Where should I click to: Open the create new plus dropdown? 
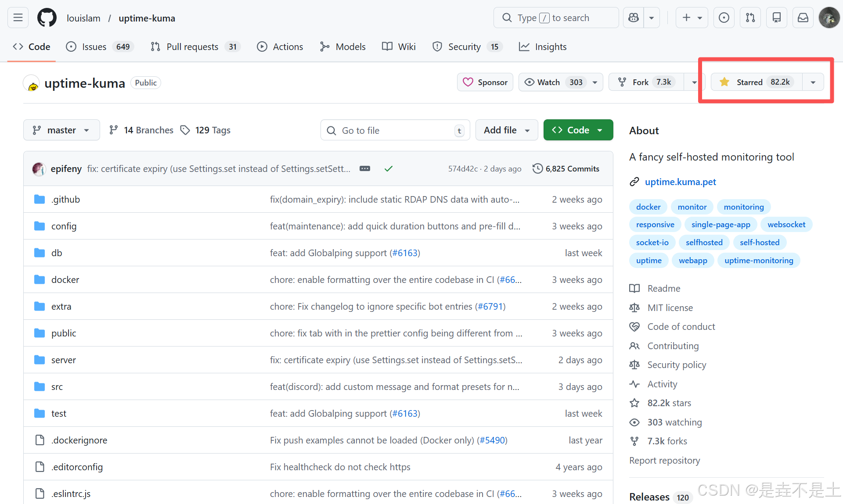pos(692,18)
